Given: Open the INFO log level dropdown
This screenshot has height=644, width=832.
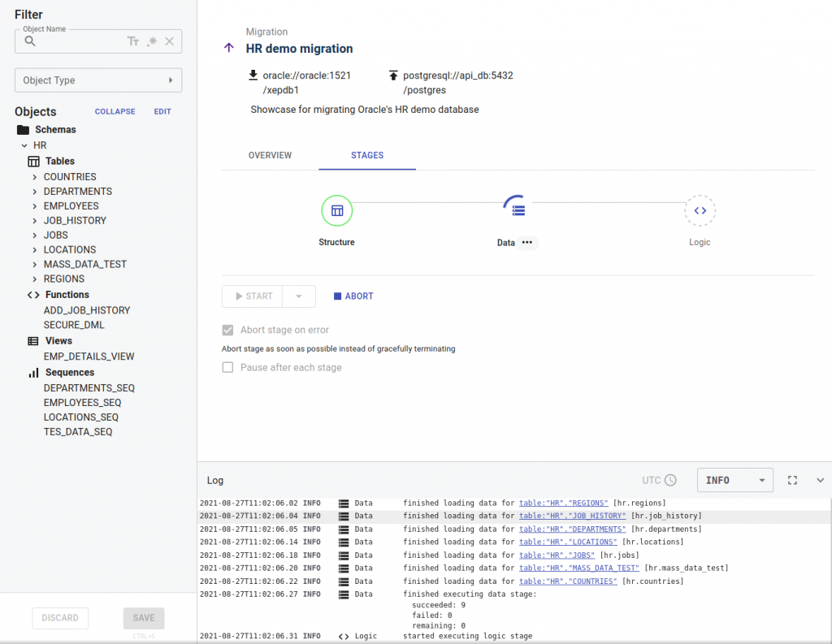Looking at the screenshot, I should coord(734,480).
